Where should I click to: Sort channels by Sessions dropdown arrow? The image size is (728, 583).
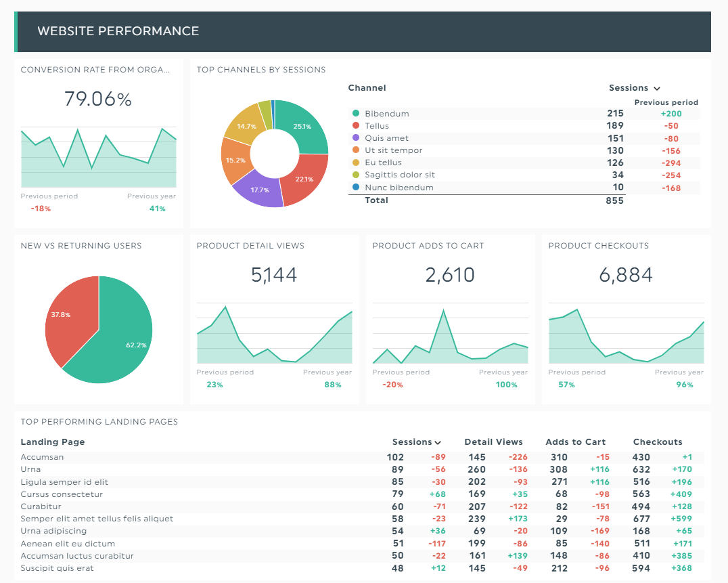click(x=657, y=89)
